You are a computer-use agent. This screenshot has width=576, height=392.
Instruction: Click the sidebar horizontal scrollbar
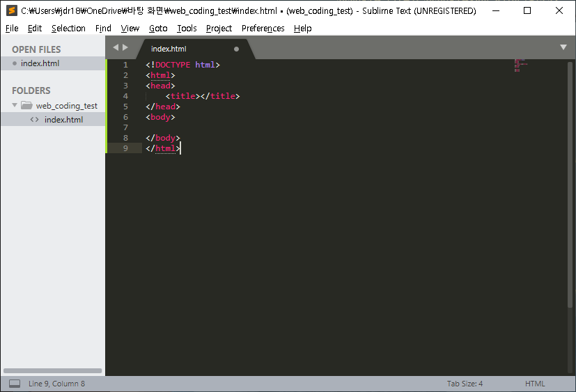click(x=52, y=370)
